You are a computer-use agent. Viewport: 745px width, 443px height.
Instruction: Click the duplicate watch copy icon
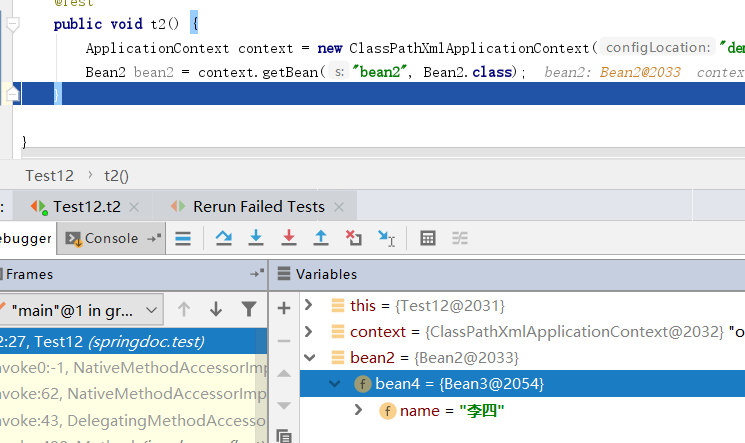[284, 436]
